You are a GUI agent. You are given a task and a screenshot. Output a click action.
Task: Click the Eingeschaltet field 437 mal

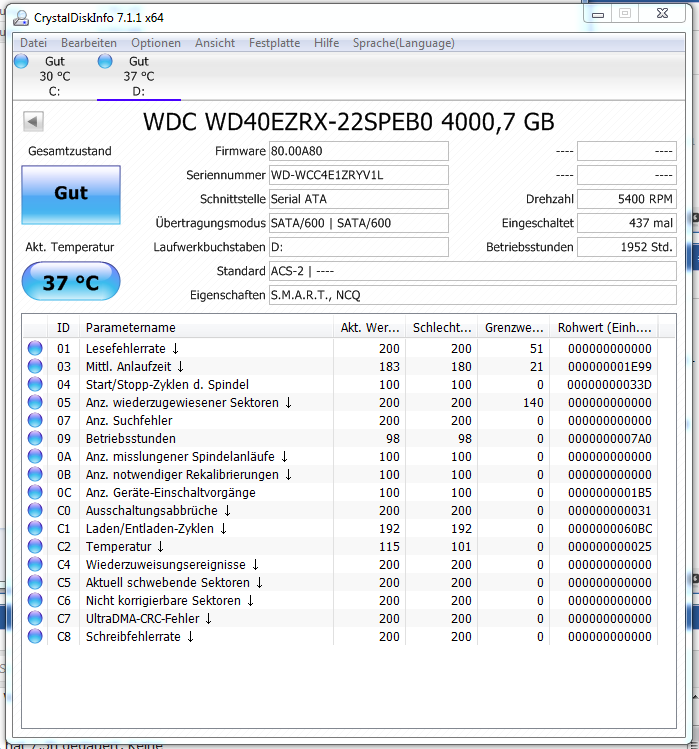click(x=627, y=223)
